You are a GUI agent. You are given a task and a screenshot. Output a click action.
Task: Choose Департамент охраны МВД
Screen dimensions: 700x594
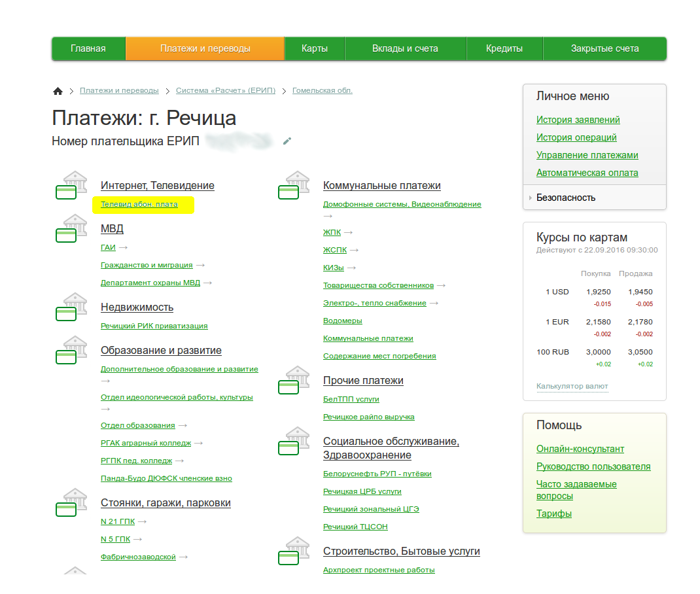pyautogui.click(x=150, y=283)
